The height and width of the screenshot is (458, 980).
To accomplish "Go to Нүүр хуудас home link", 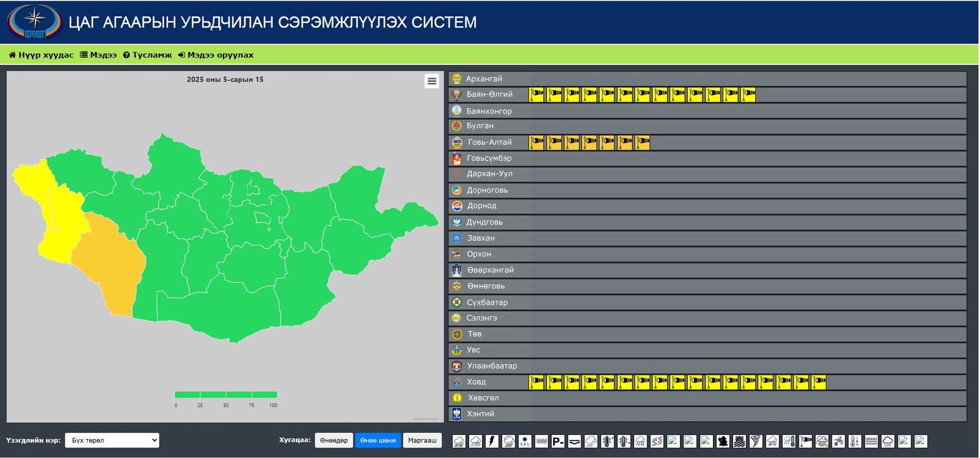I will point(41,55).
